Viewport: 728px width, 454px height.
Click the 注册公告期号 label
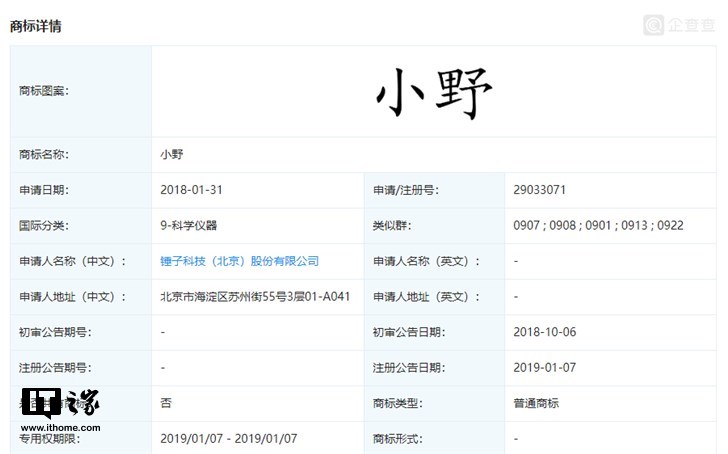point(55,368)
